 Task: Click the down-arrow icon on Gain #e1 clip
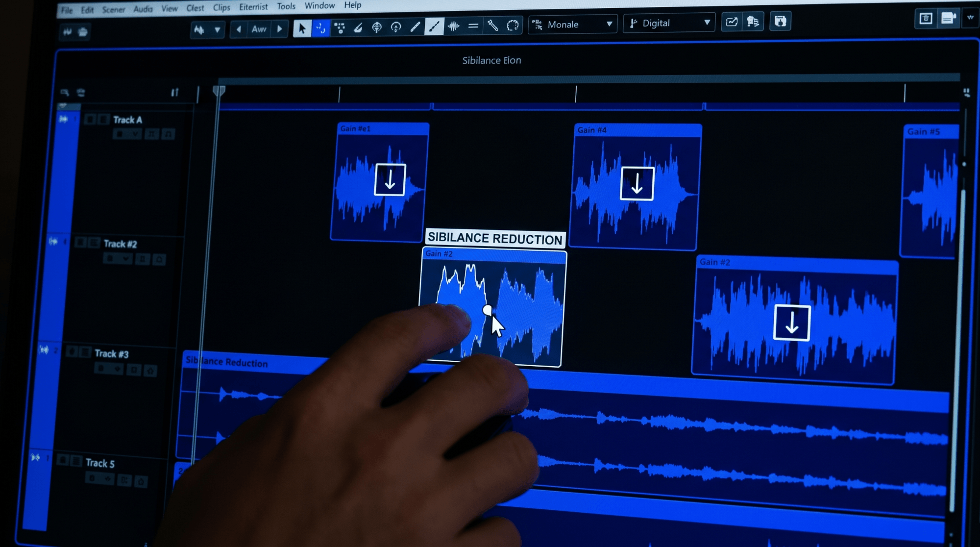coord(390,180)
